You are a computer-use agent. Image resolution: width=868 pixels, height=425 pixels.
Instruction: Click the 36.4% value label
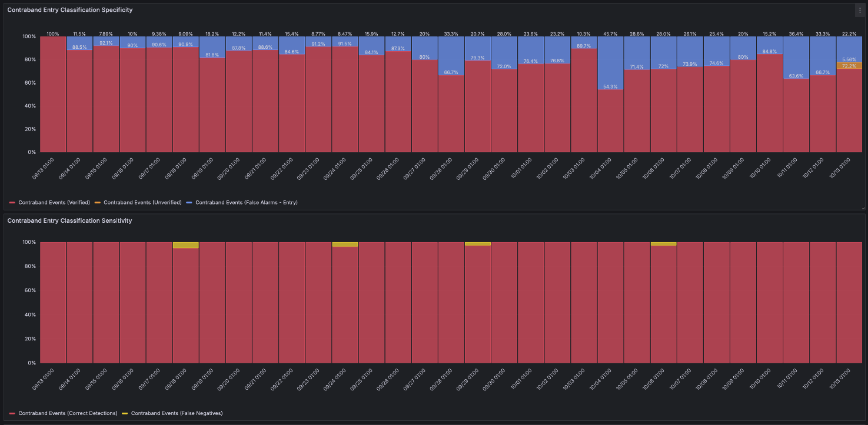click(796, 34)
